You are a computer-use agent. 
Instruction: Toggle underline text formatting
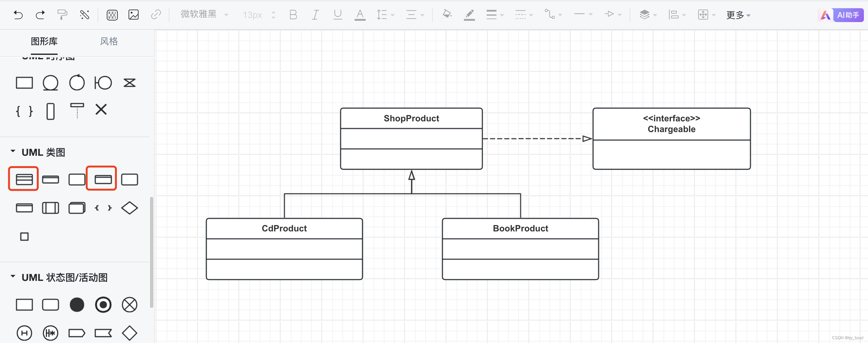[337, 15]
